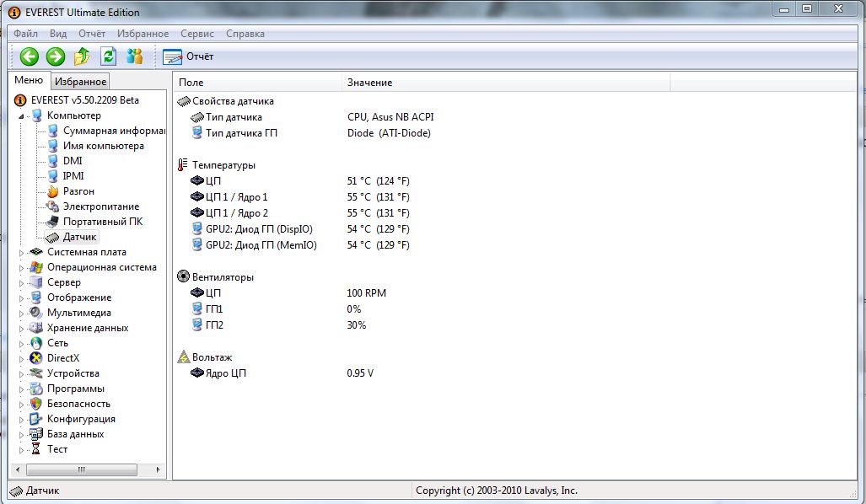Click the DirectX icon

click(36, 358)
